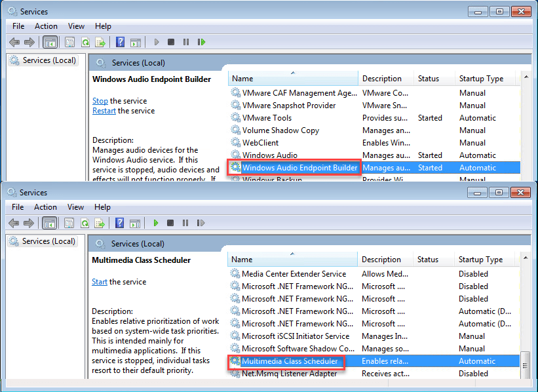
Task: Click the "Stop" service link
Action: (100, 101)
